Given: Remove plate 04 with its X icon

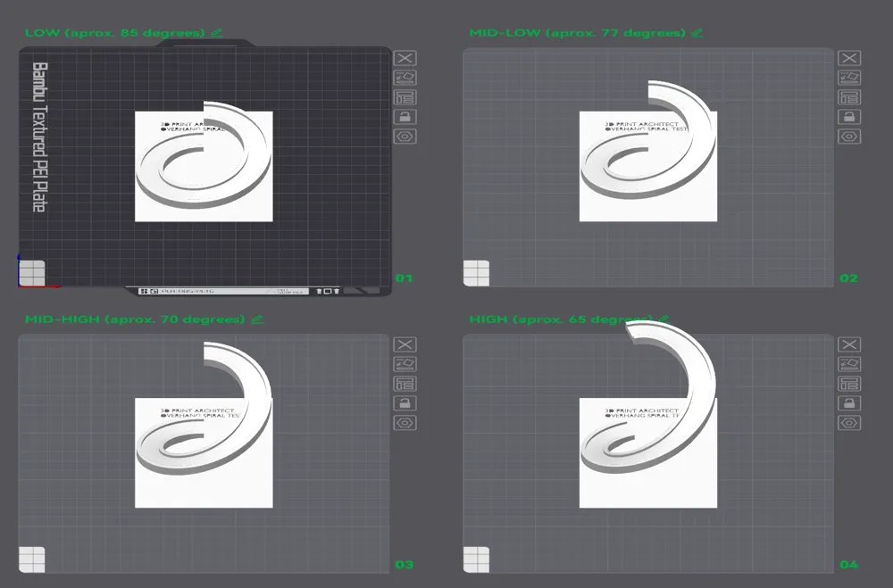Looking at the screenshot, I should (x=849, y=344).
